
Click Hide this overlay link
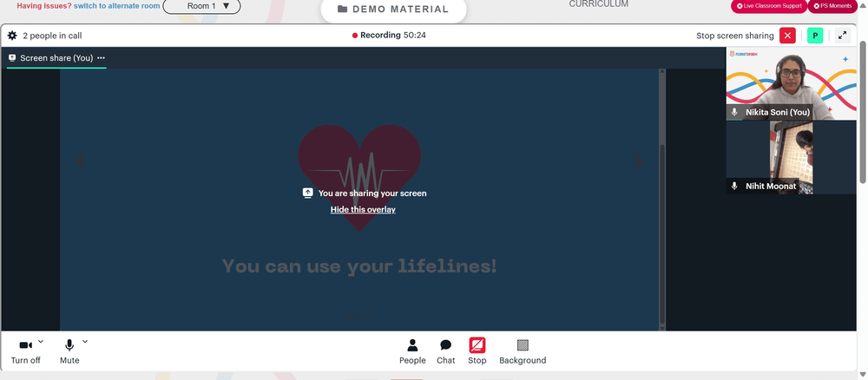363,210
